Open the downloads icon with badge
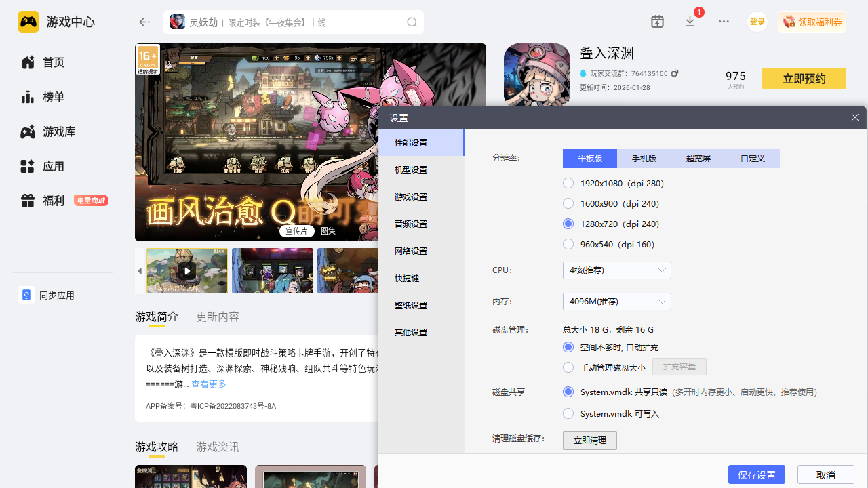This screenshot has width=868, height=488. [690, 22]
